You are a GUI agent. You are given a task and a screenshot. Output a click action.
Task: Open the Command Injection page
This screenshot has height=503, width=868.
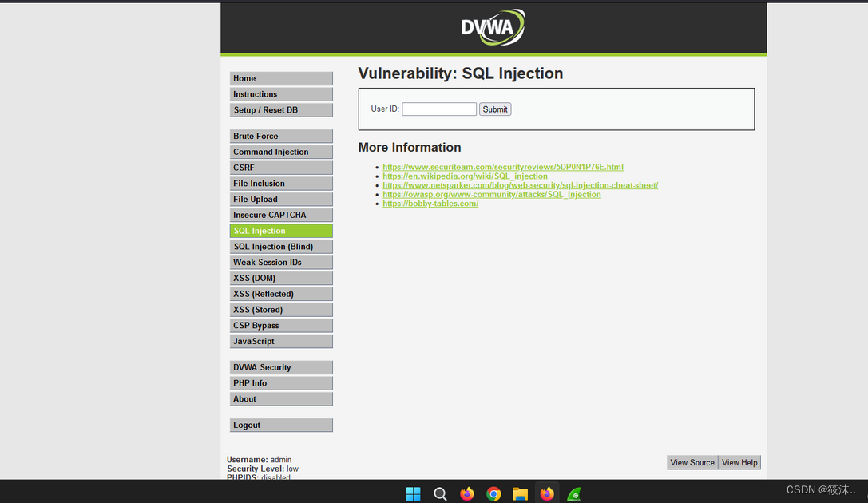[x=281, y=152]
